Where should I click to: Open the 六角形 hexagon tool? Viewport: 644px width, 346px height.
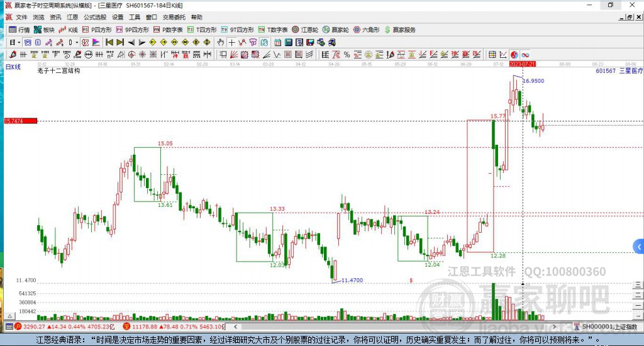[367, 30]
